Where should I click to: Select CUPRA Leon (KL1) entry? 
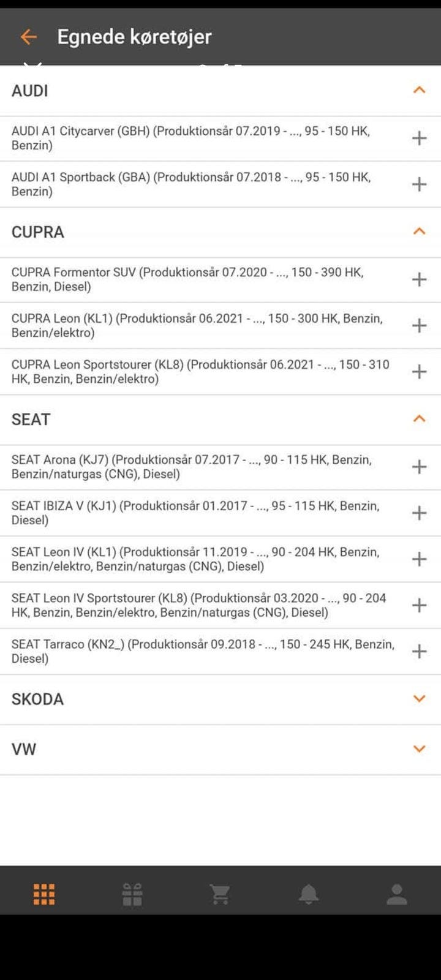[197, 326]
